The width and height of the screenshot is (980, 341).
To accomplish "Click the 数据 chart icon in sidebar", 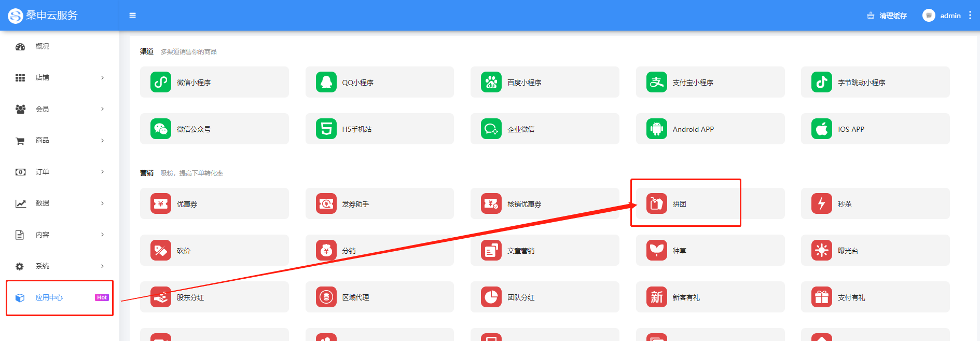I will pyautogui.click(x=20, y=203).
